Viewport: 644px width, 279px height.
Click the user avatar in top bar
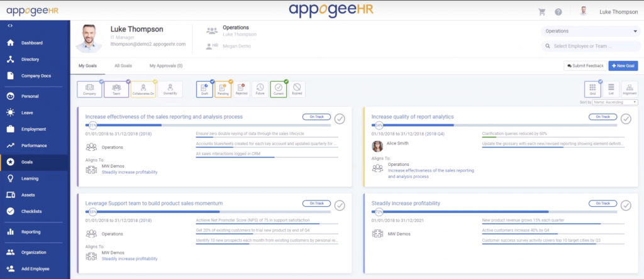pos(583,11)
